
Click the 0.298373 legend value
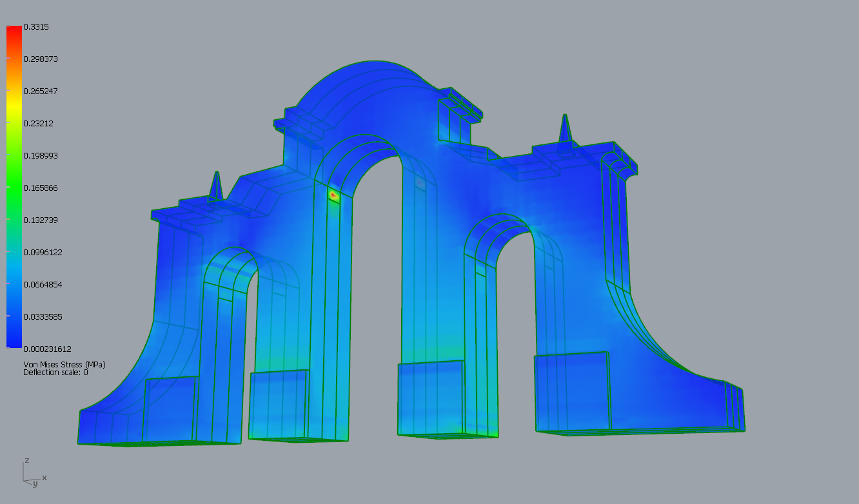coord(41,59)
